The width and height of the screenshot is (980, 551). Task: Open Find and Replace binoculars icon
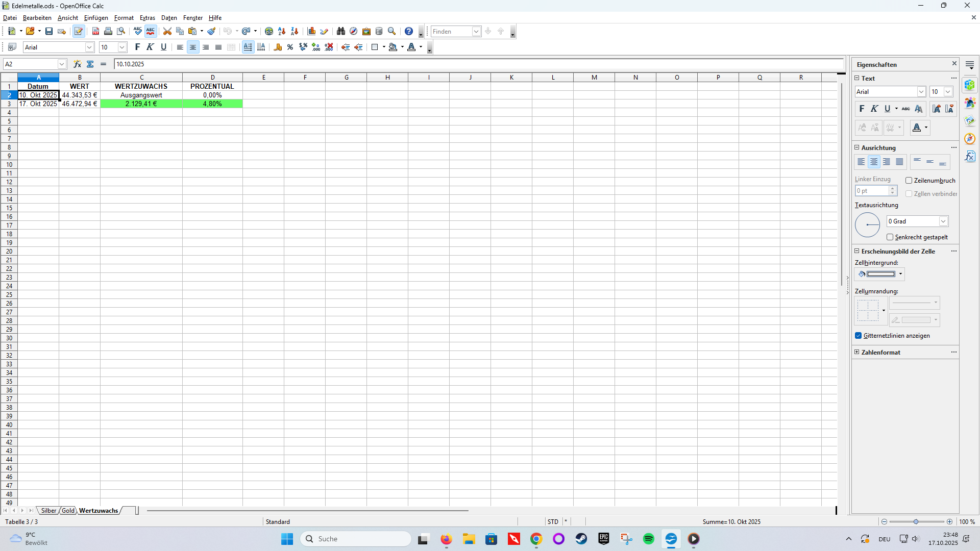(x=341, y=32)
